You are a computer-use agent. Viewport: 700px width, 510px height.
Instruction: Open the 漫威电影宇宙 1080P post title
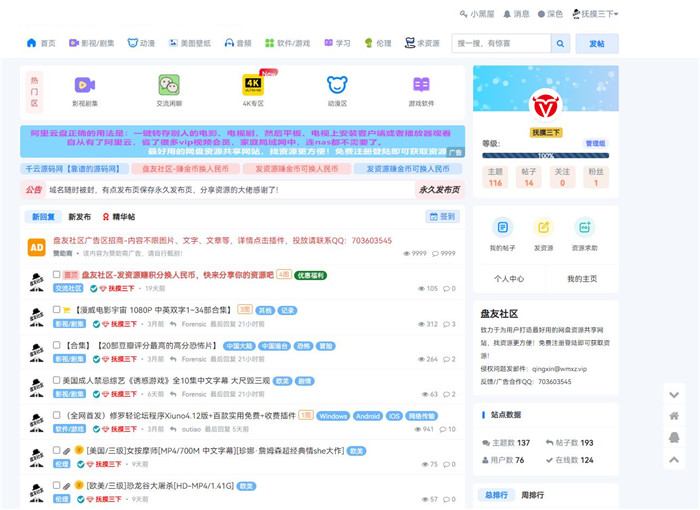coord(153,310)
